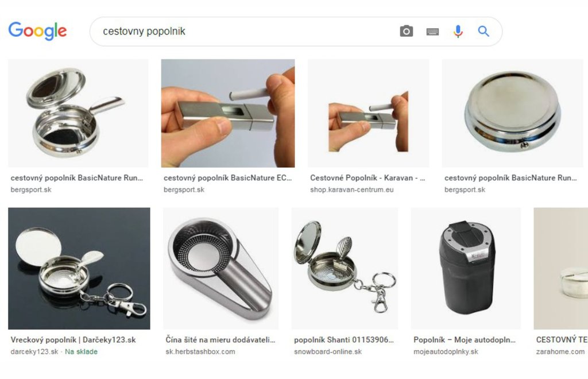Open 'popolník Shanti 01153906' title link
This screenshot has width=588, height=379.
click(x=344, y=340)
